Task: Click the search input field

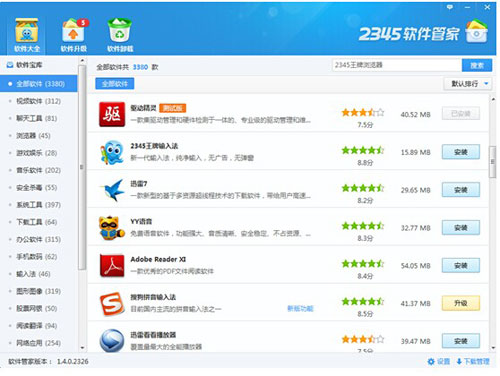Action: click(x=397, y=65)
